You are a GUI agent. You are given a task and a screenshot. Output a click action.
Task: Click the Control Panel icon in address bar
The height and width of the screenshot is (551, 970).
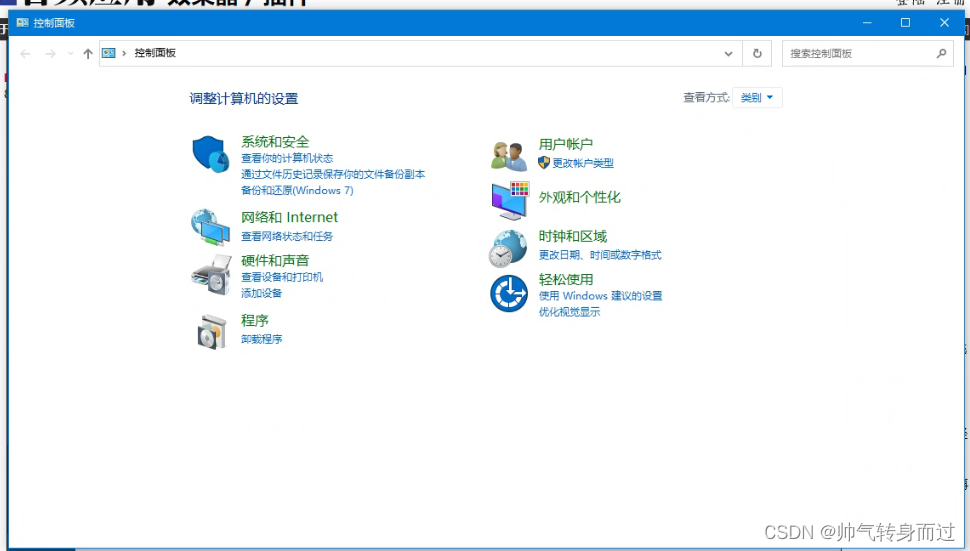[109, 53]
